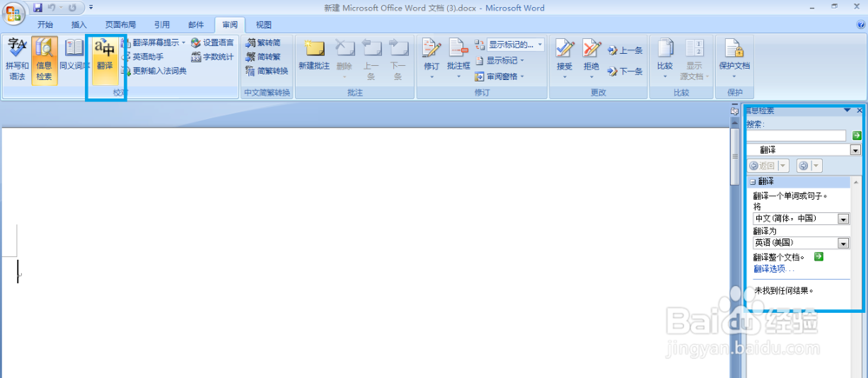Close the 信息检索 task pane
The height and width of the screenshot is (378, 868).
click(x=859, y=110)
